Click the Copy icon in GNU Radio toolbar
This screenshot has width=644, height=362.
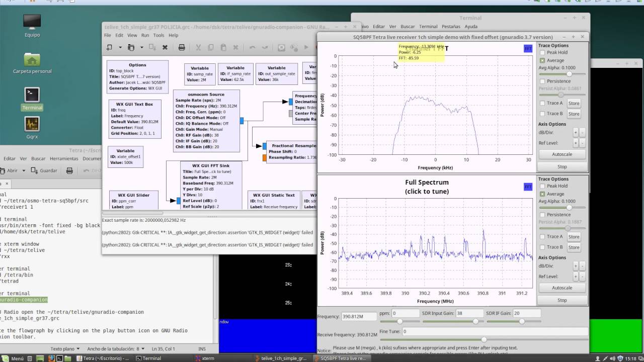click(210, 47)
